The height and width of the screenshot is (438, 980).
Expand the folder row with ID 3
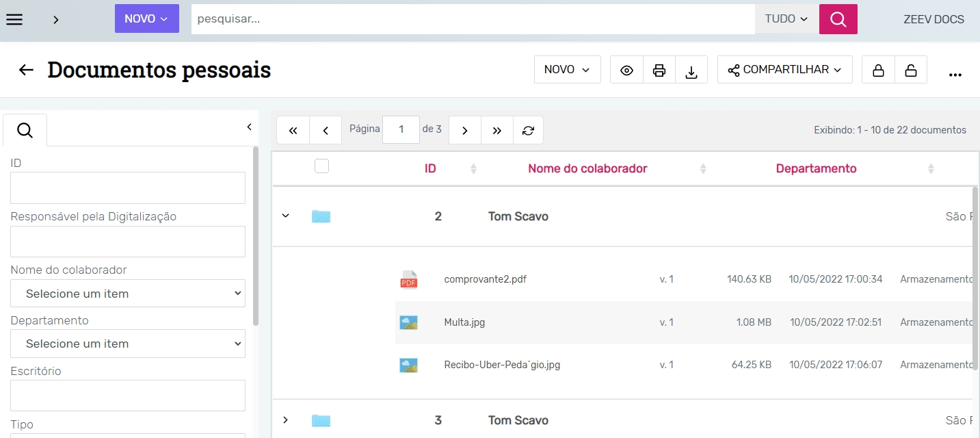[286, 420]
